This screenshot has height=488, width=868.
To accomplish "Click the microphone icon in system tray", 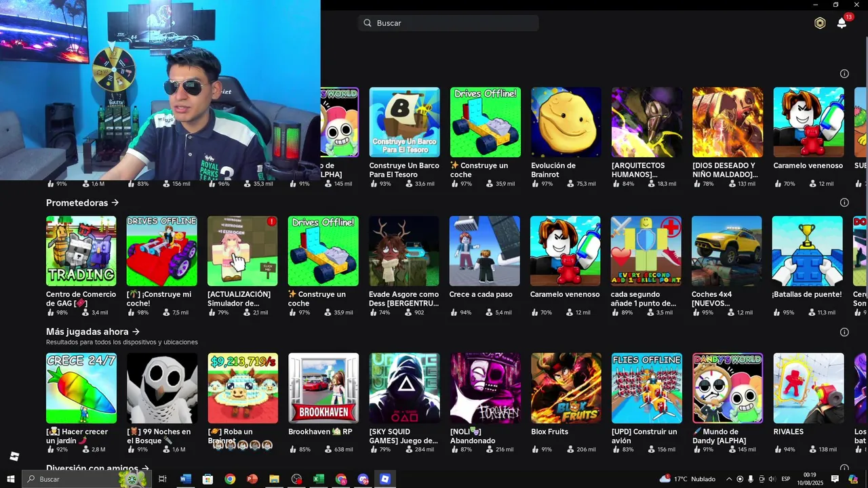I will pyautogui.click(x=750, y=479).
